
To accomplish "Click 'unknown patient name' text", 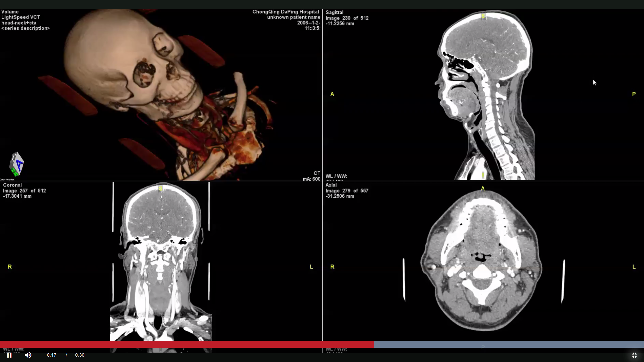I will [294, 17].
